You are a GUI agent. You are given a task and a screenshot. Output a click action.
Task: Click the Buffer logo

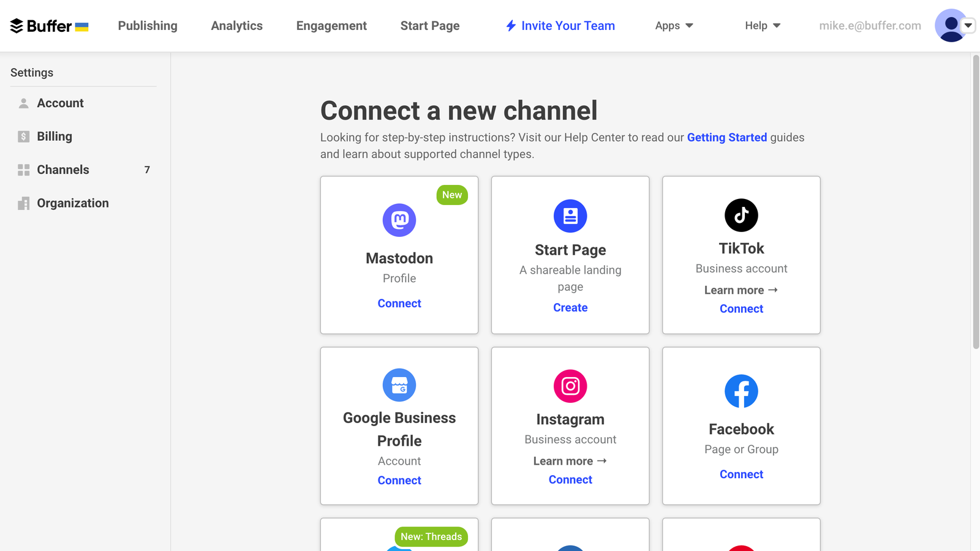pyautogui.click(x=40, y=26)
